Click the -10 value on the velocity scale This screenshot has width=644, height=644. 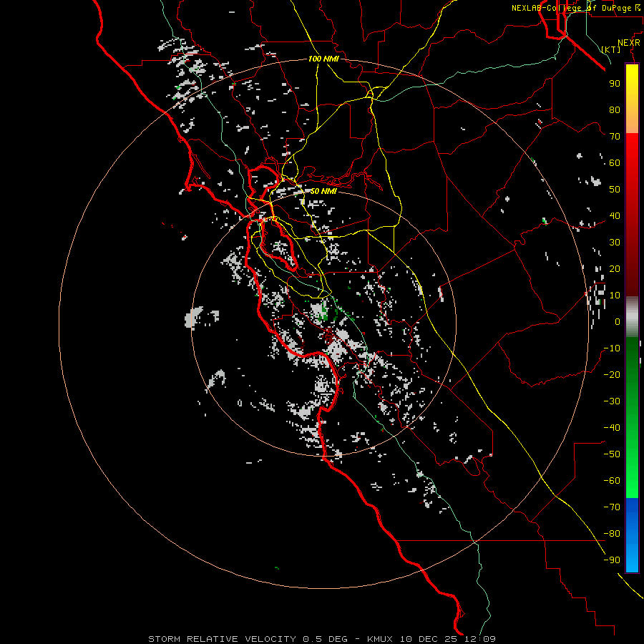click(612, 348)
